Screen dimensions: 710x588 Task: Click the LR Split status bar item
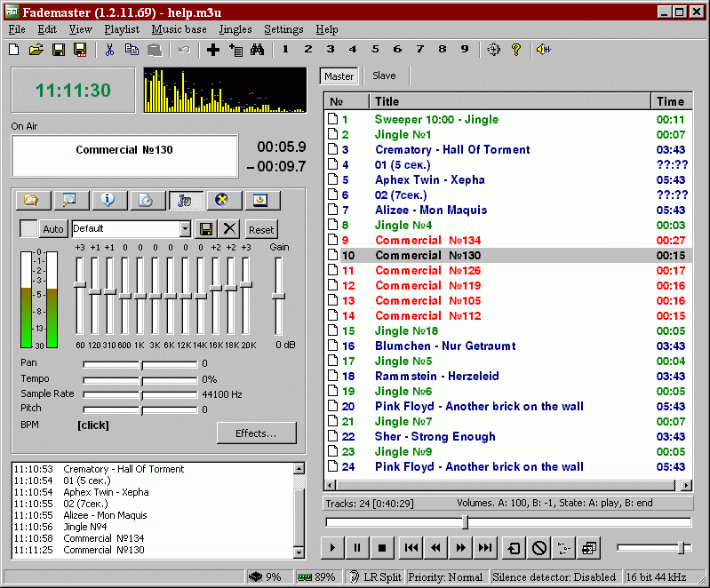click(376, 577)
